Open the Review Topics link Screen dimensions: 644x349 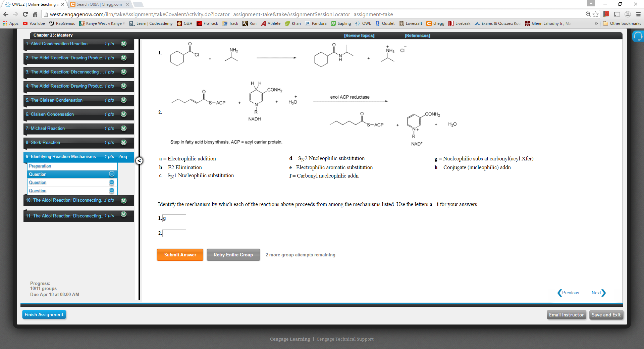pos(360,35)
